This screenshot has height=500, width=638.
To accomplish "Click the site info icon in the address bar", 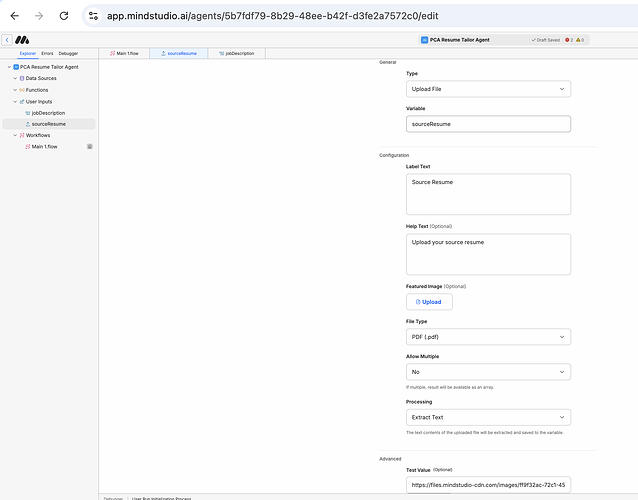I will [93, 17].
